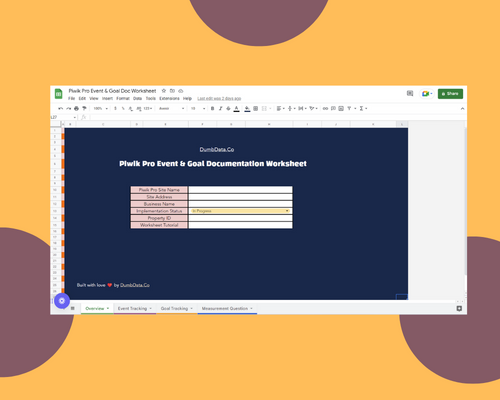Open the fill color picker
Viewport: 500px width, 400px height.
[x=247, y=109]
